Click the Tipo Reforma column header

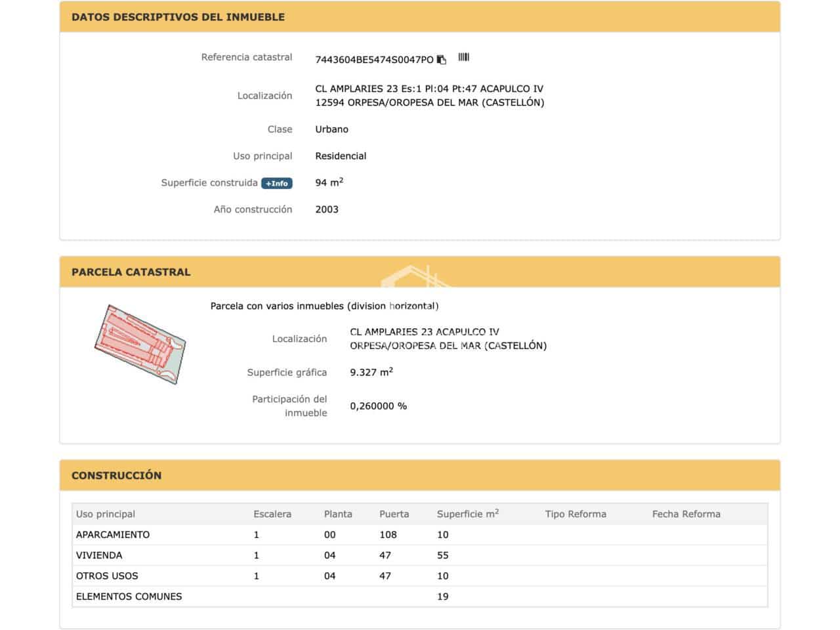click(x=576, y=514)
